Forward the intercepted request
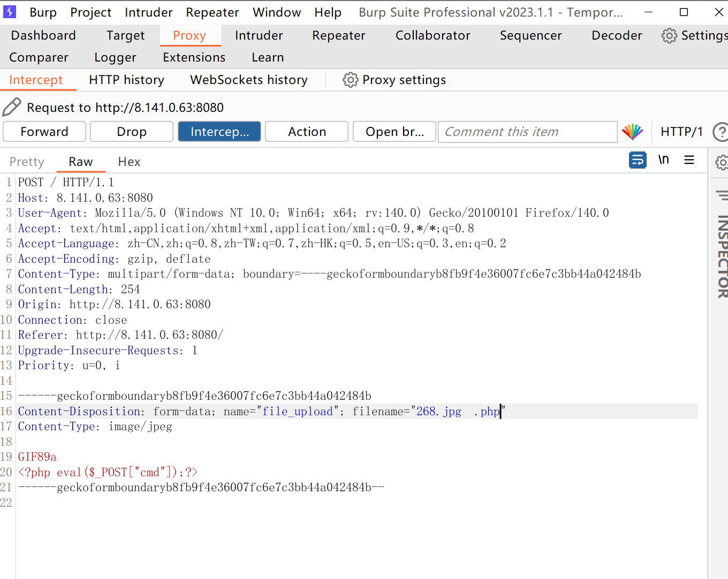 (x=44, y=132)
